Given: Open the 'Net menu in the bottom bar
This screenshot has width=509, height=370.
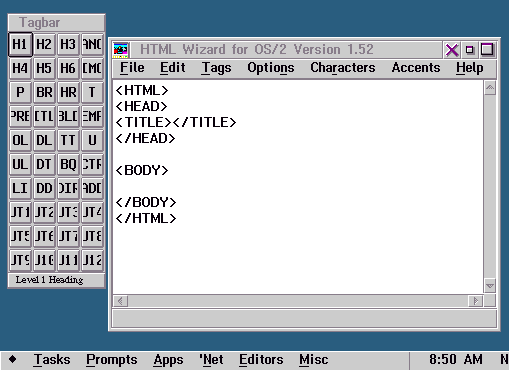Looking at the screenshot, I should tap(211, 360).
